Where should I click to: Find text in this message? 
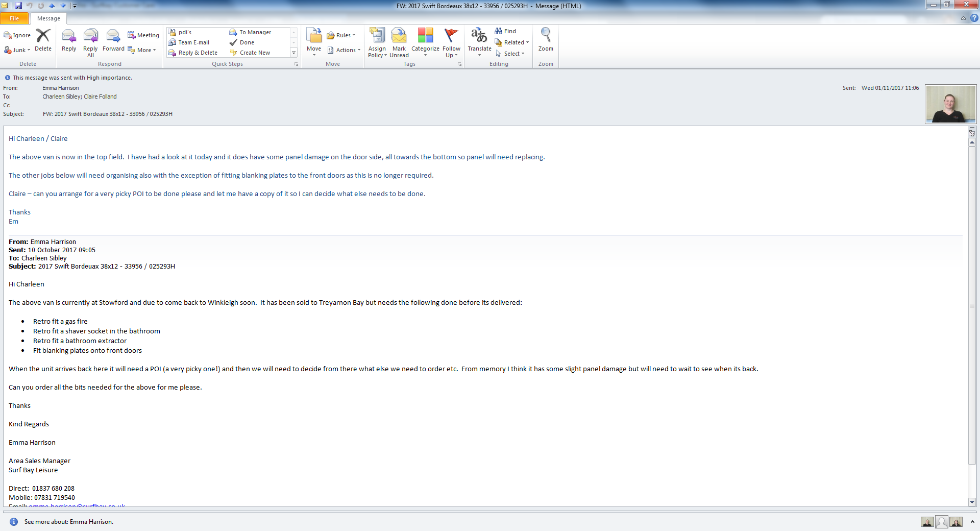(x=505, y=31)
